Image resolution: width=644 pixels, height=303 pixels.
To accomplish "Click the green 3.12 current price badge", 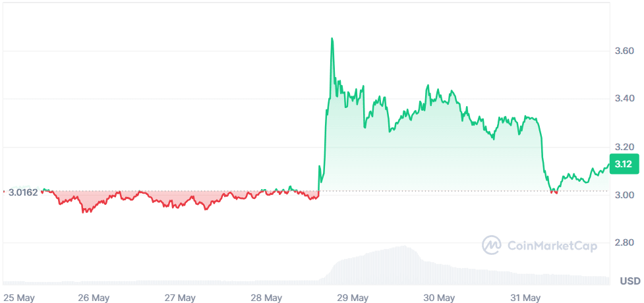I will [623, 164].
